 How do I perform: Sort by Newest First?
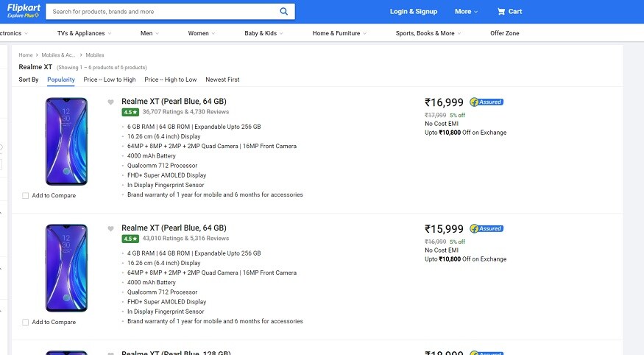click(222, 80)
